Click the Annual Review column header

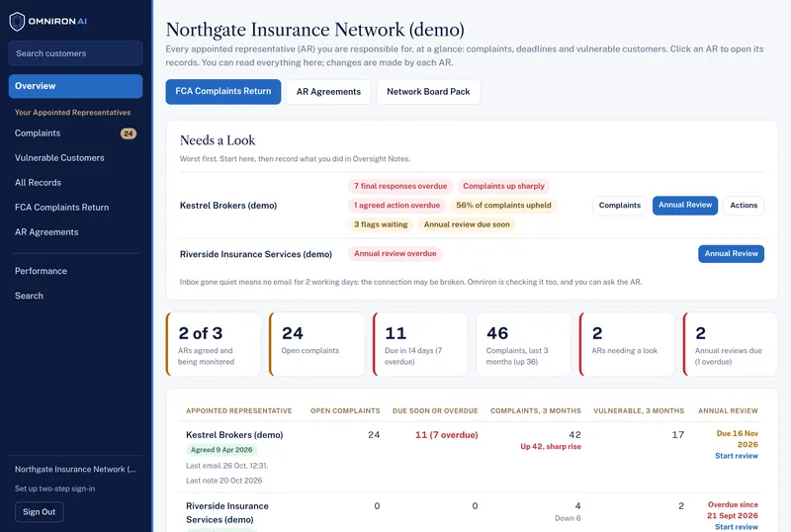click(x=728, y=410)
